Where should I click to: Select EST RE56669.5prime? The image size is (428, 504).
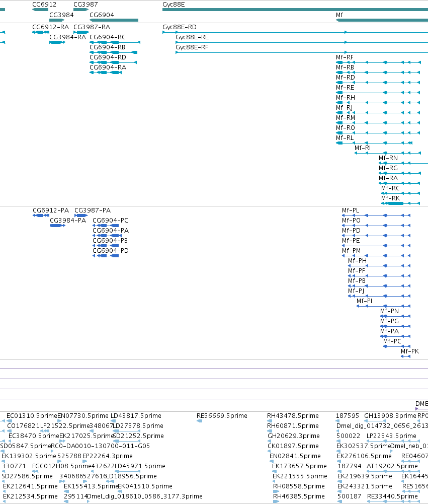(x=222, y=415)
